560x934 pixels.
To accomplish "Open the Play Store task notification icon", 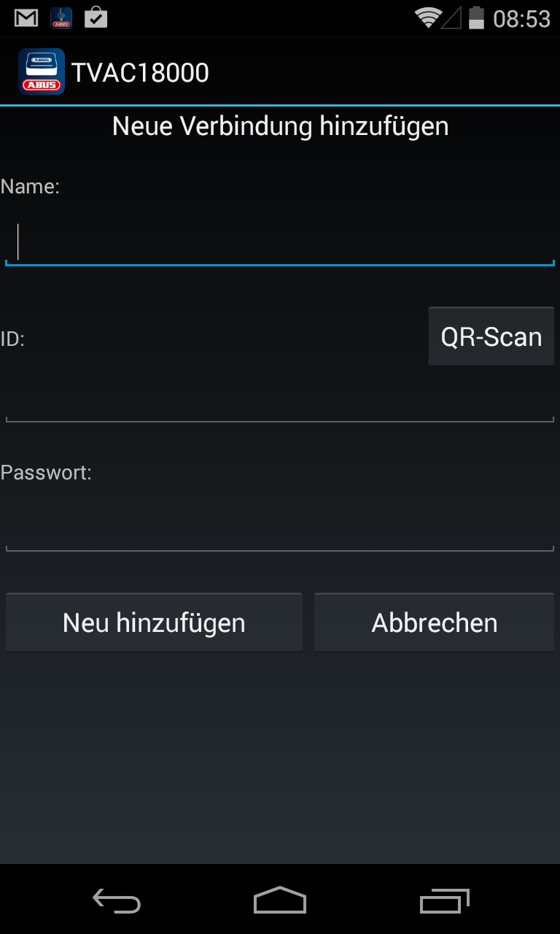I will click(96, 18).
